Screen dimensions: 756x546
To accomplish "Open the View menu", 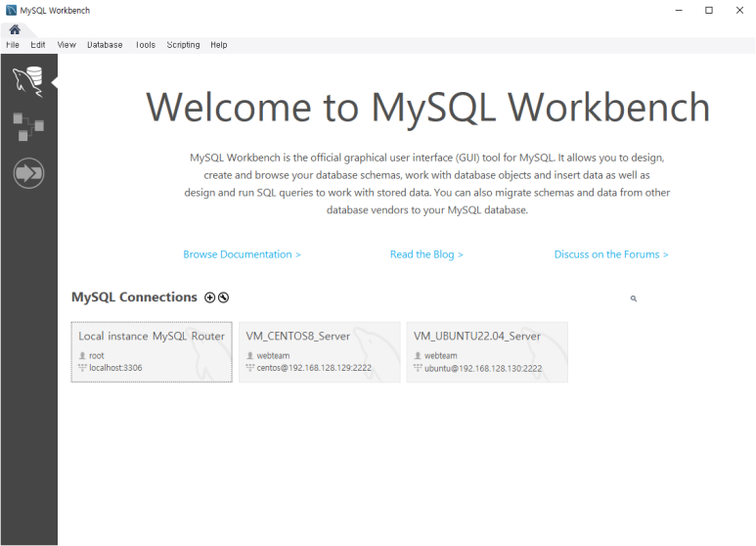I will (67, 45).
